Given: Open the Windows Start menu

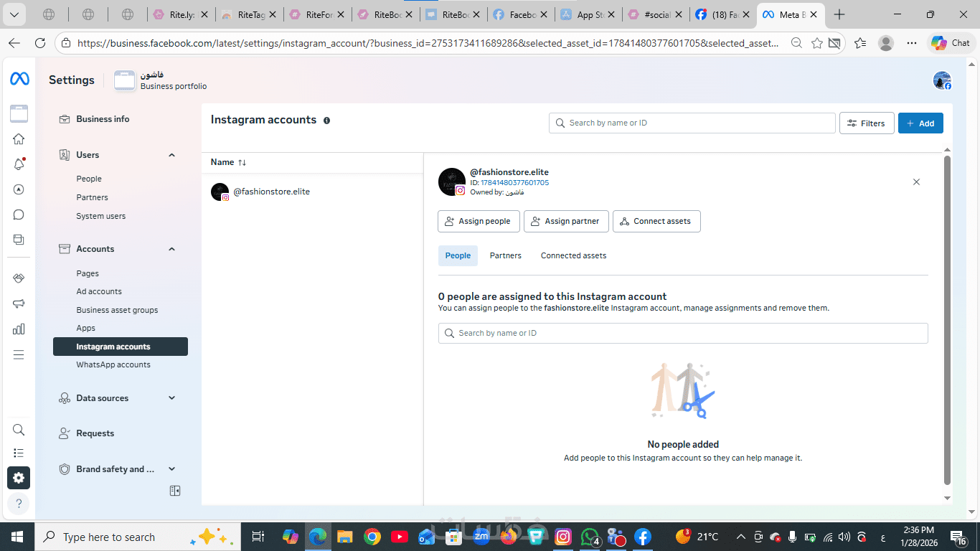Looking at the screenshot, I should pos(17,537).
